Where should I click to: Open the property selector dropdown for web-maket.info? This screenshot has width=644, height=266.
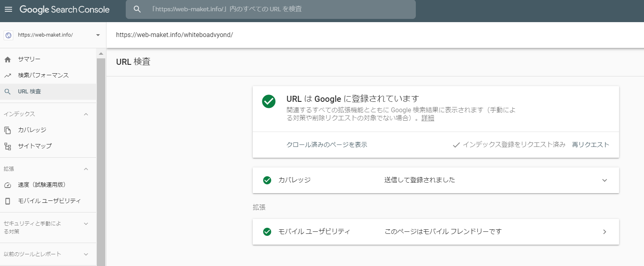[98, 35]
